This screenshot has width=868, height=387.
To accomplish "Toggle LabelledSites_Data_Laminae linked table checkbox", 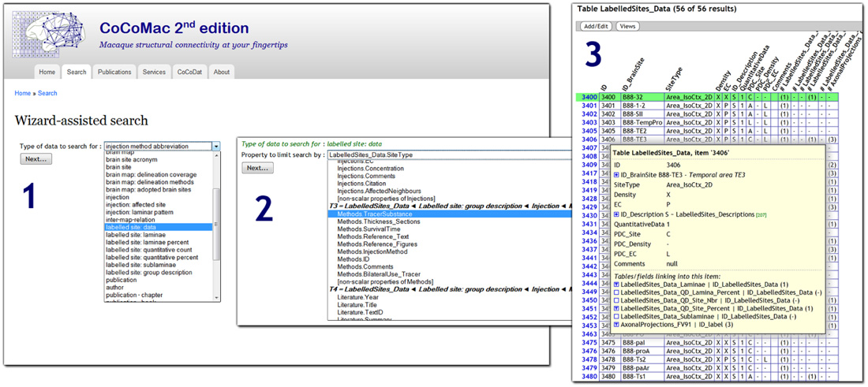I will (x=617, y=283).
